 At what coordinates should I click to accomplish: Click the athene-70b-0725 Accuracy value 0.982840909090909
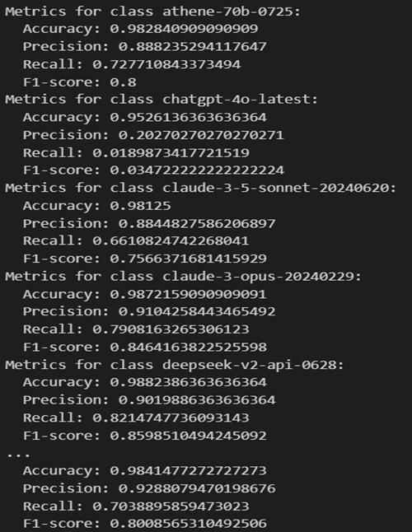pyautogui.click(x=184, y=29)
